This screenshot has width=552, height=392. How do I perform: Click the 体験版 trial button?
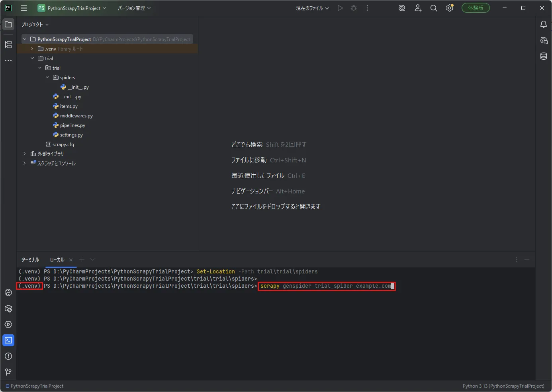476,8
